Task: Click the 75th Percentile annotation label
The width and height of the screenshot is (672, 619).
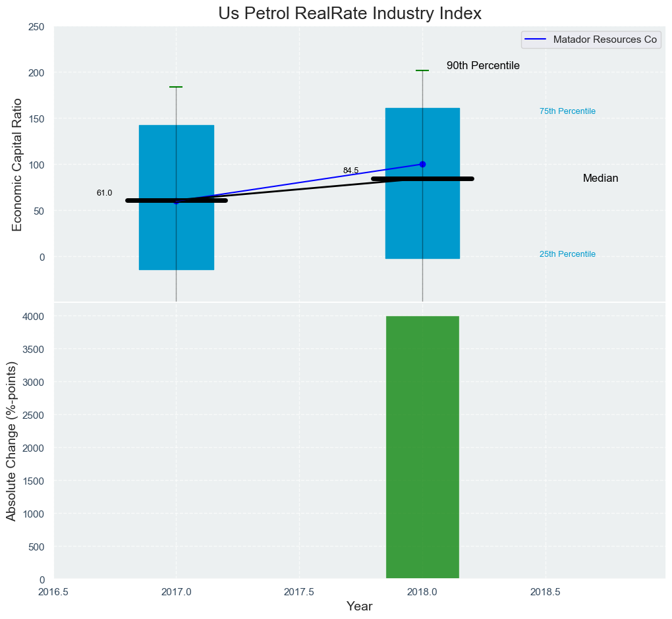Action: (567, 111)
